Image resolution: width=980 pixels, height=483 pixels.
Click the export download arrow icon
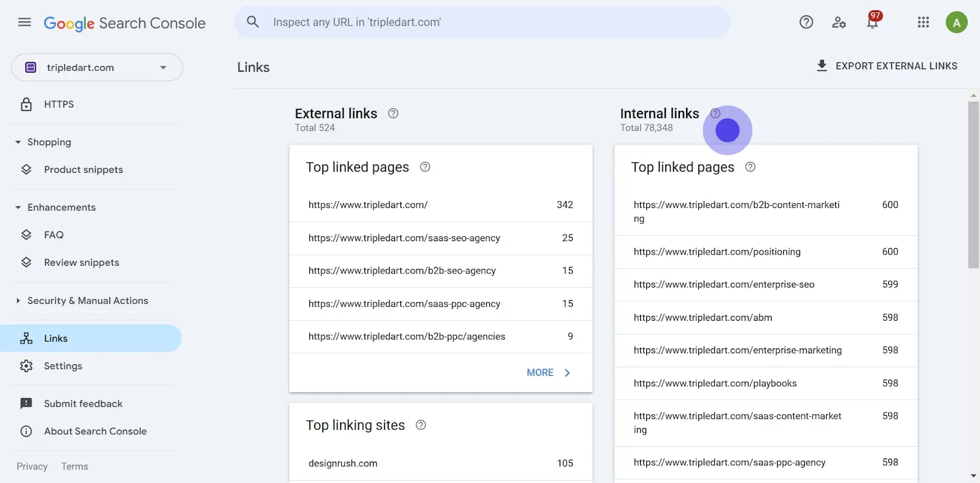click(822, 66)
